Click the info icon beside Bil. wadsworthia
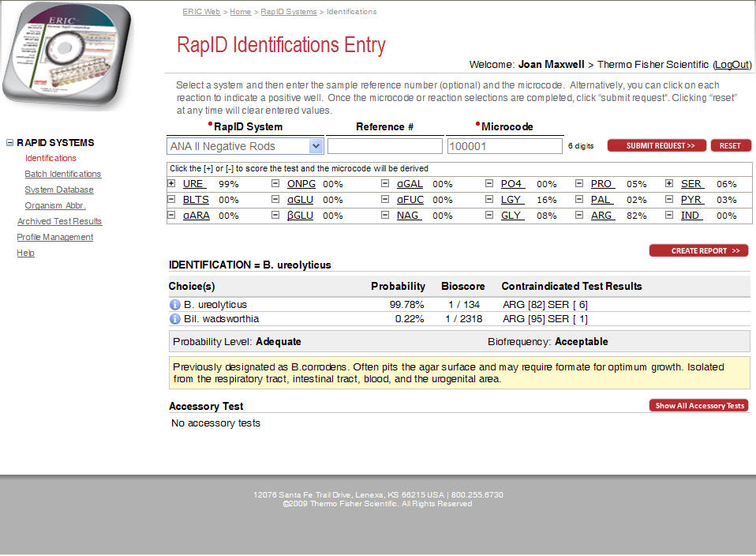The height and width of the screenshot is (556, 756). [x=174, y=319]
